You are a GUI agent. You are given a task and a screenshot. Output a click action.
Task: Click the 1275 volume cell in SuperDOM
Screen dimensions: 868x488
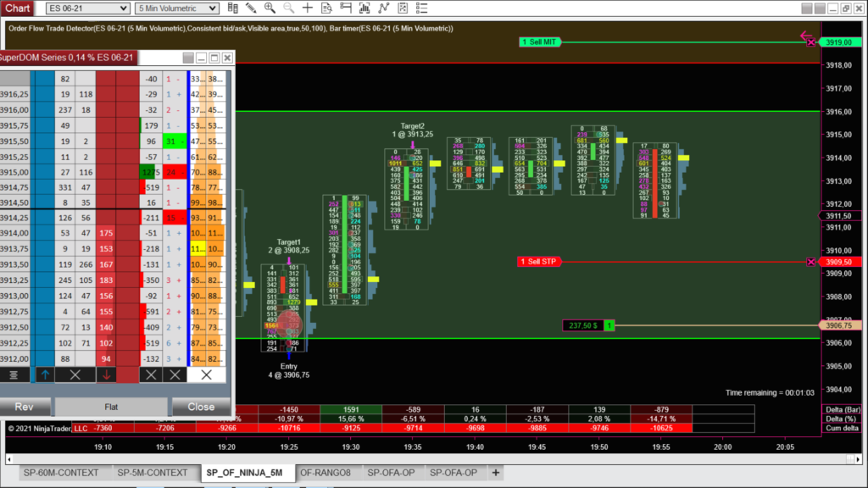151,172
